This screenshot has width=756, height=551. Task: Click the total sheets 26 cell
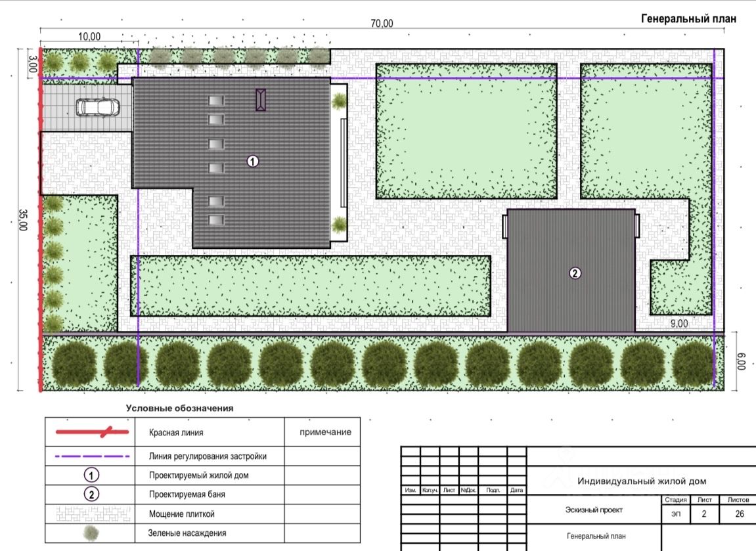(740, 514)
